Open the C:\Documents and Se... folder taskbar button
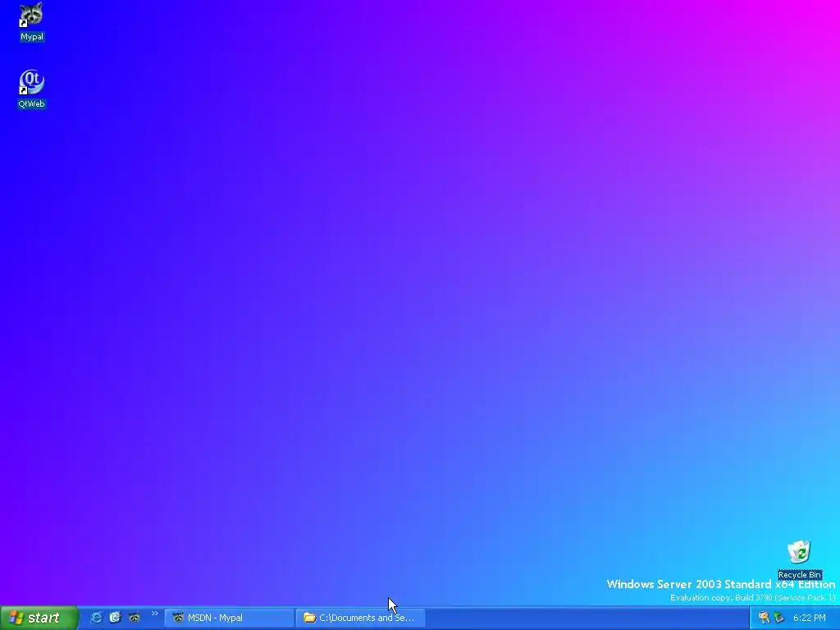 click(x=361, y=618)
